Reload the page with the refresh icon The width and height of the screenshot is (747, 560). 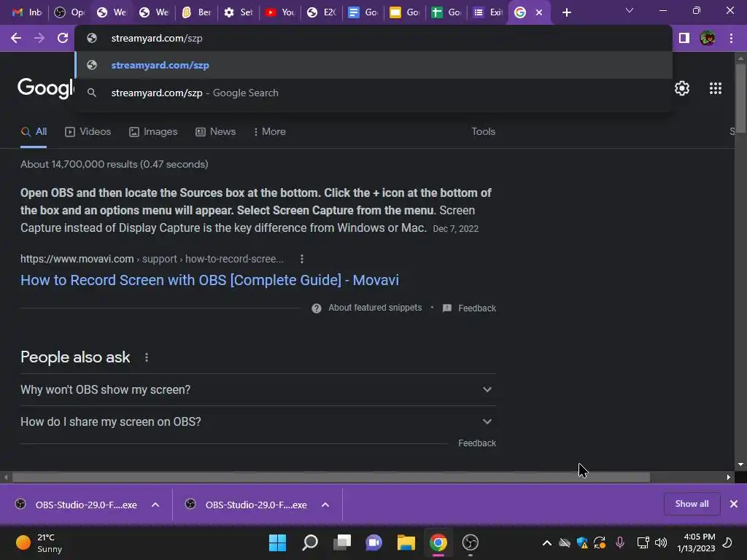click(x=63, y=38)
